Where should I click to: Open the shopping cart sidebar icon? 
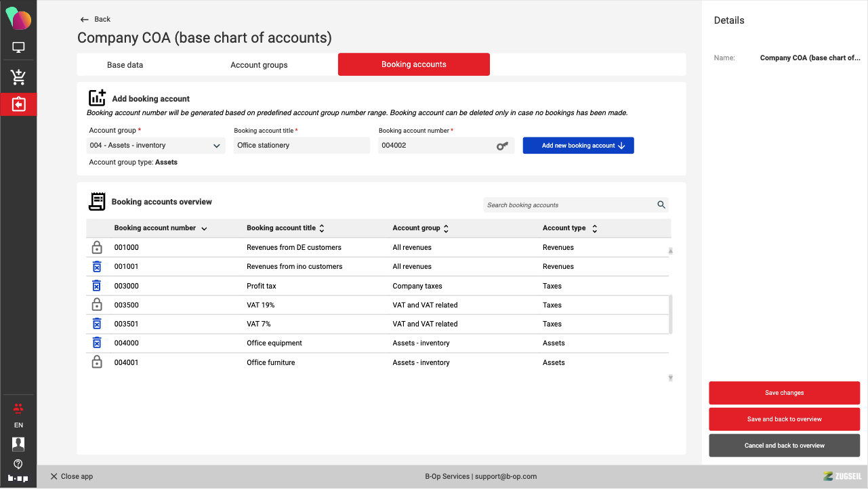pos(18,77)
